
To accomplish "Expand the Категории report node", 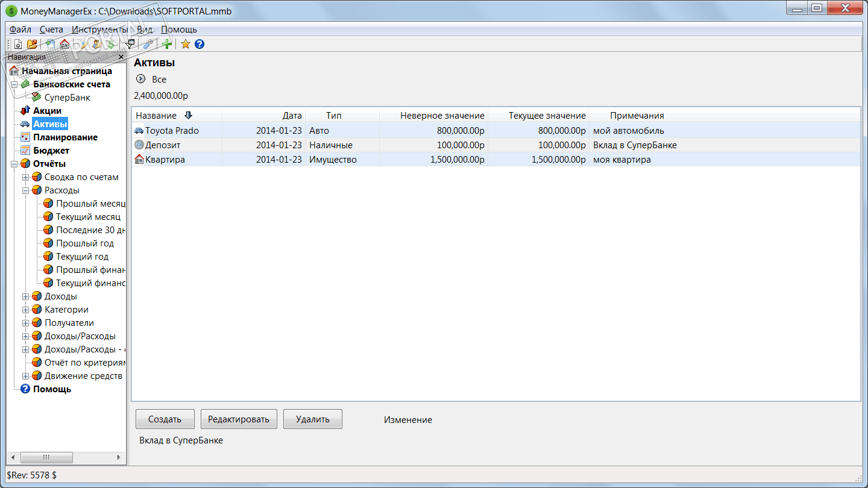I will [x=25, y=310].
